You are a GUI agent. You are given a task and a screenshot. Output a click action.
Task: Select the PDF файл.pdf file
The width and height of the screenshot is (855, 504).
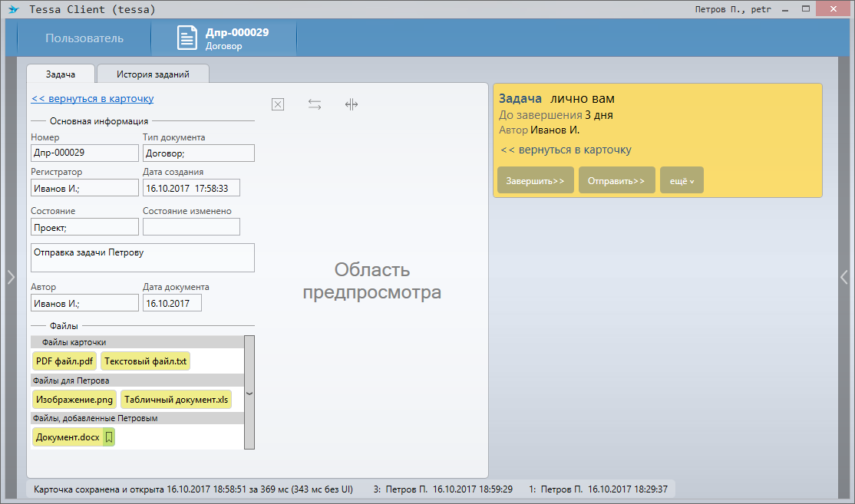point(64,361)
